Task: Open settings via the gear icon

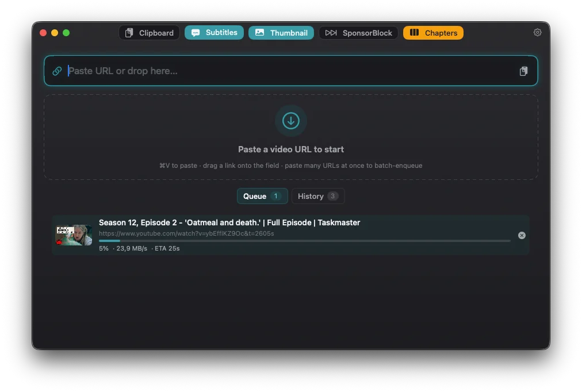Action: (x=537, y=32)
